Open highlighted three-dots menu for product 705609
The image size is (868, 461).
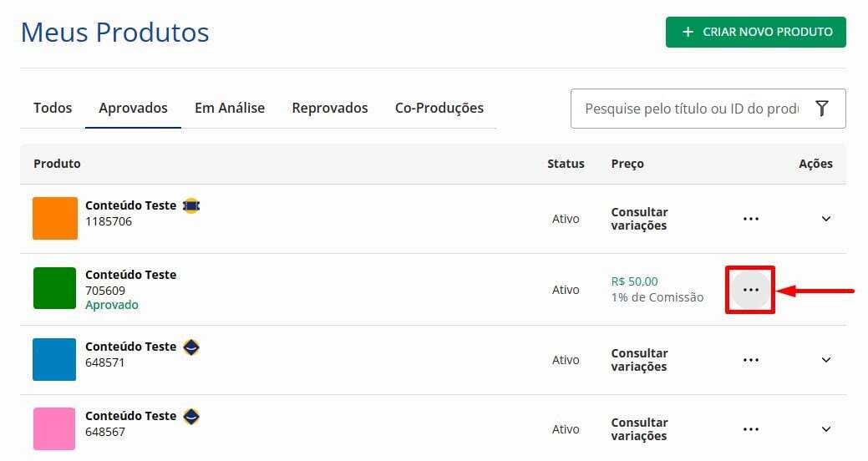(751, 290)
